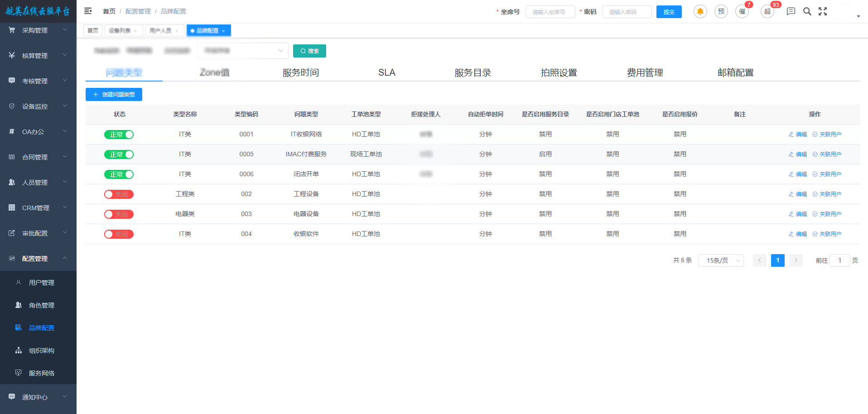The height and width of the screenshot is (414, 868).
Task: Toggle the status switch for 收银软件 row
Action: 119,234
